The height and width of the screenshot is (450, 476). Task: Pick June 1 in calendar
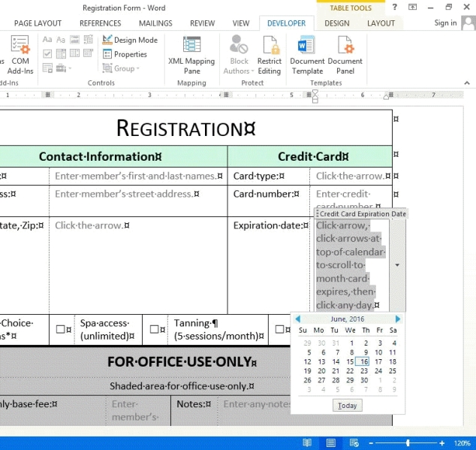[351, 343]
